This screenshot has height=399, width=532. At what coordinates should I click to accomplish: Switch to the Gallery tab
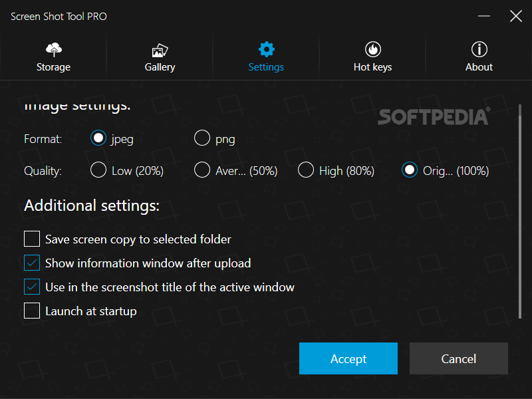click(160, 57)
